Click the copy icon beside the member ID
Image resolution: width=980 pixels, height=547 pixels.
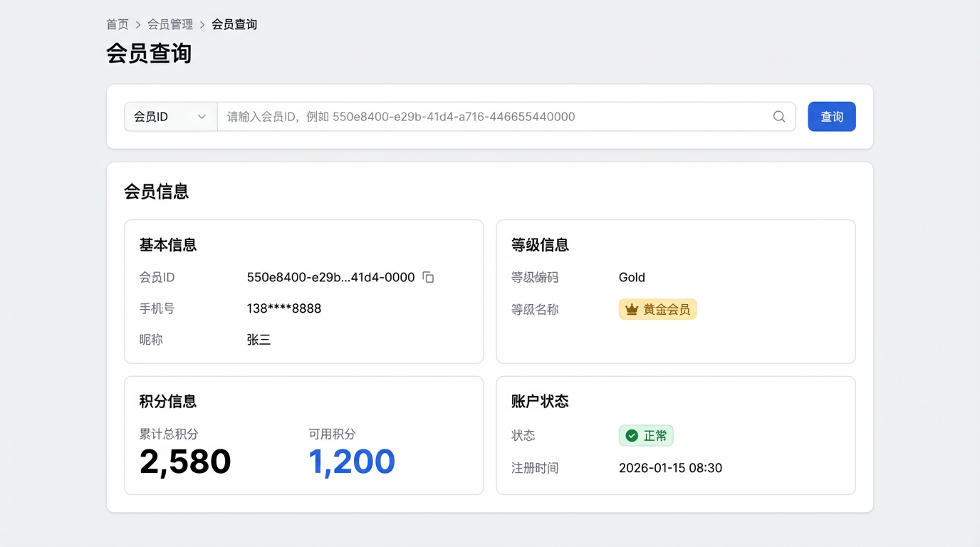point(428,277)
